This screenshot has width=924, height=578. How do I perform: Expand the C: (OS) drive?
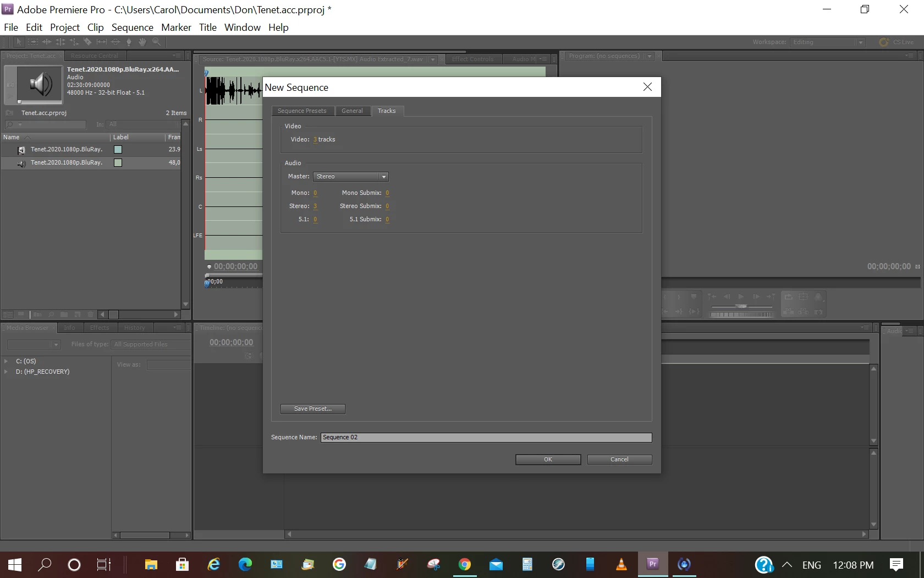[x=6, y=361]
